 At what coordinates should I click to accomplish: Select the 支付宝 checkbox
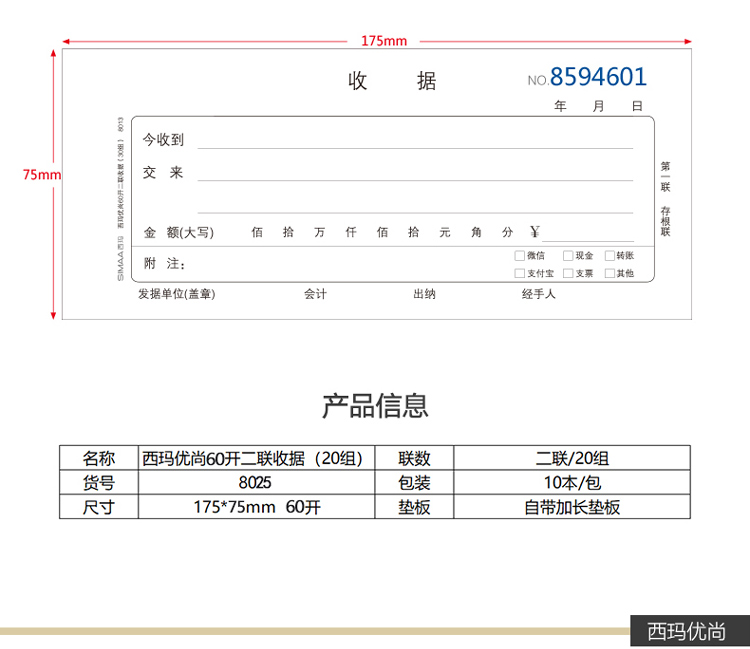pos(519,273)
